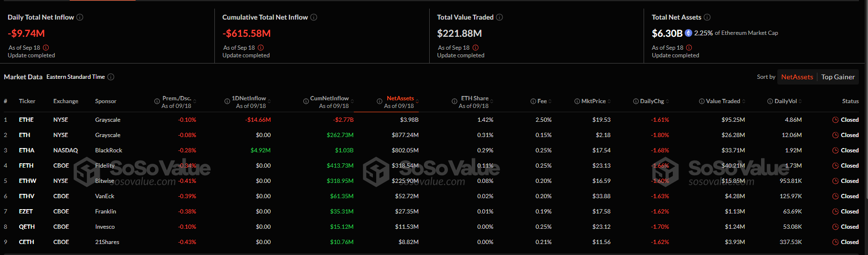Open info icon beside Daily Total Net Inflow

click(80, 17)
